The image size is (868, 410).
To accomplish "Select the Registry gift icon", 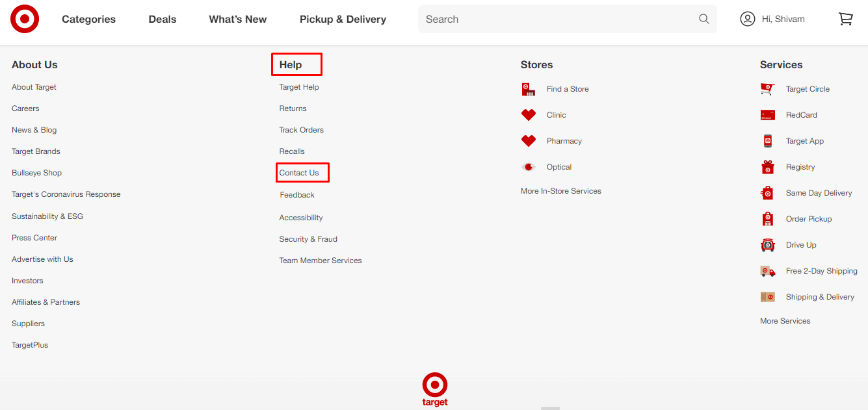I will pyautogui.click(x=768, y=167).
